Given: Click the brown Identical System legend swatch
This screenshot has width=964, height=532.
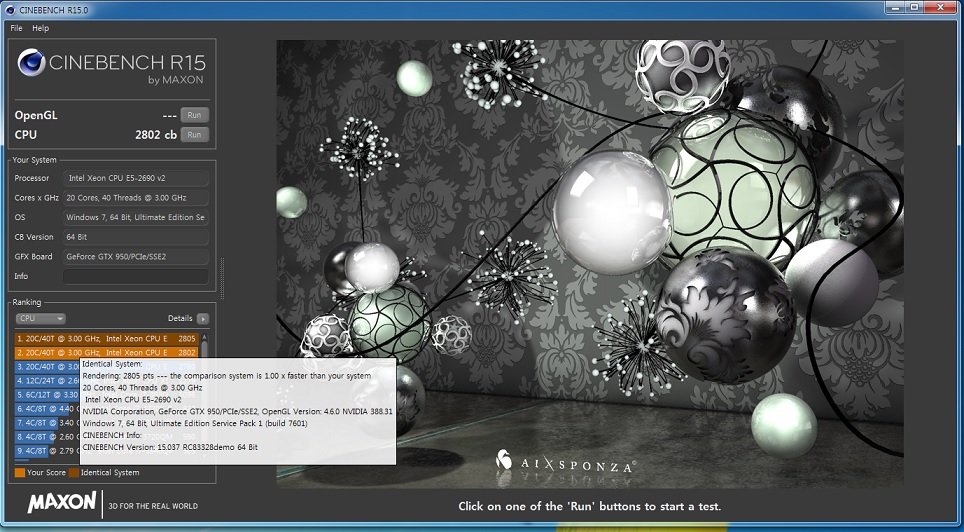Looking at the screenshot, I should 74,472.
